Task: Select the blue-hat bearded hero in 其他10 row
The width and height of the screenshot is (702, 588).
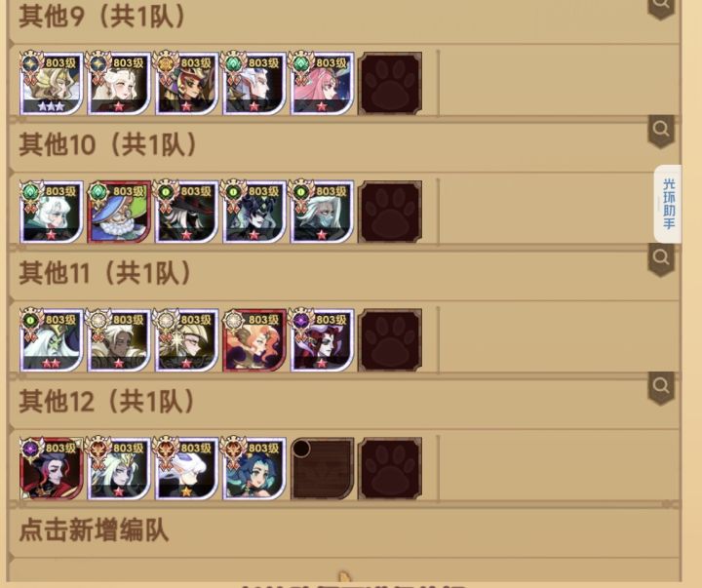Action: point(119,212)
